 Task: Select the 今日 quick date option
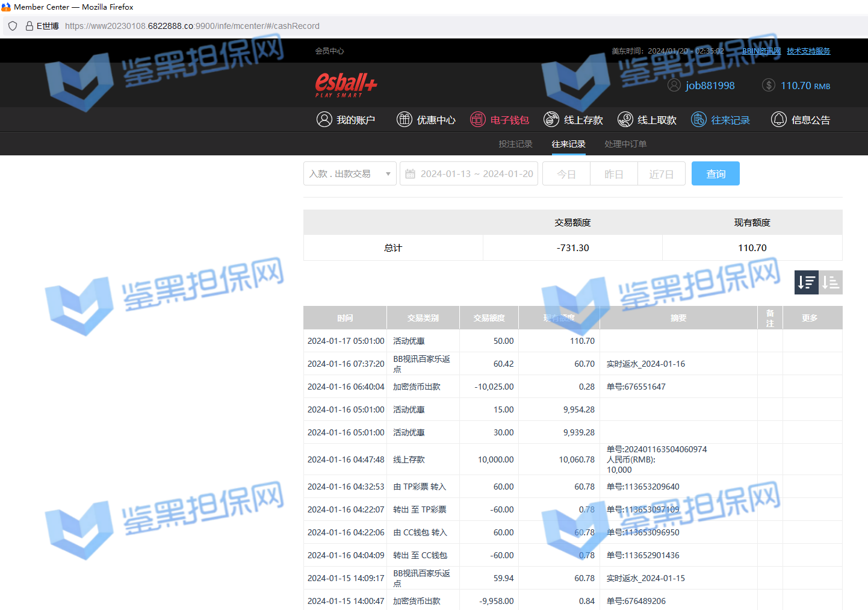pyautogui.click(x=566, y=174)
